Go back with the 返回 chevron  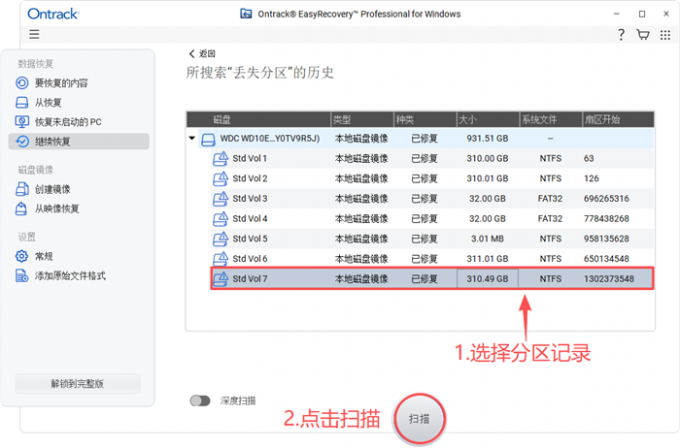[192, 53]
